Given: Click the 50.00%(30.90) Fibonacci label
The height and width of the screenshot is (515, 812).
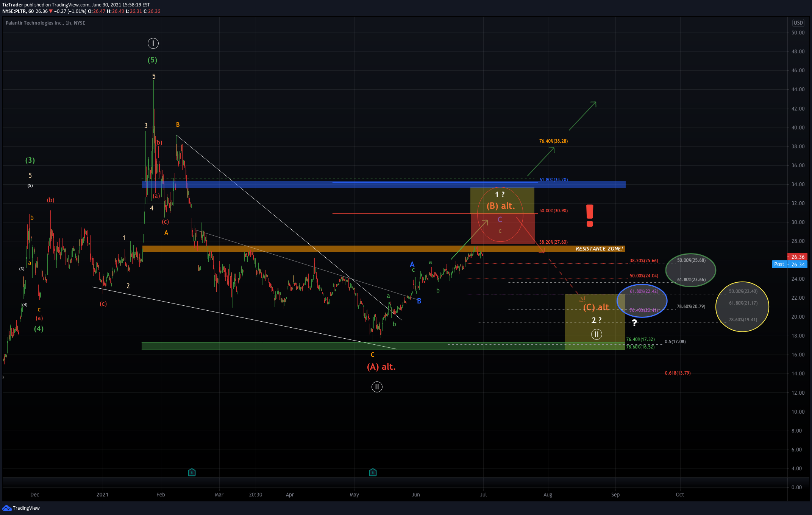Looking at the screenshot, I should coord(553,211).
